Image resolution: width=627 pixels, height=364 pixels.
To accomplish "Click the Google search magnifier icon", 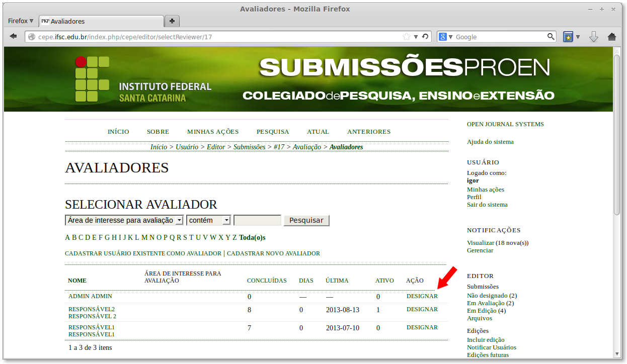I will pos(551,36).
